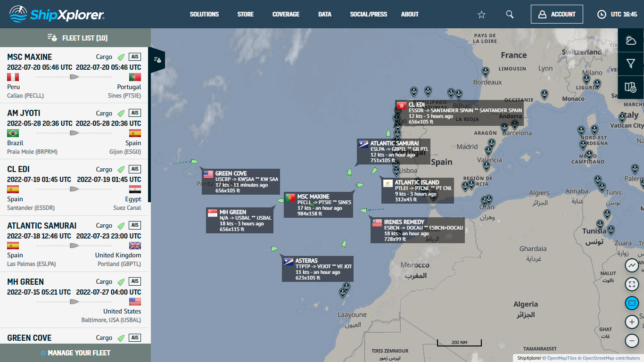Viewport: 644px width, 362px height.
Task: Click the AIS badge on AM JYOTI
Action: click(x=135, y=113)
